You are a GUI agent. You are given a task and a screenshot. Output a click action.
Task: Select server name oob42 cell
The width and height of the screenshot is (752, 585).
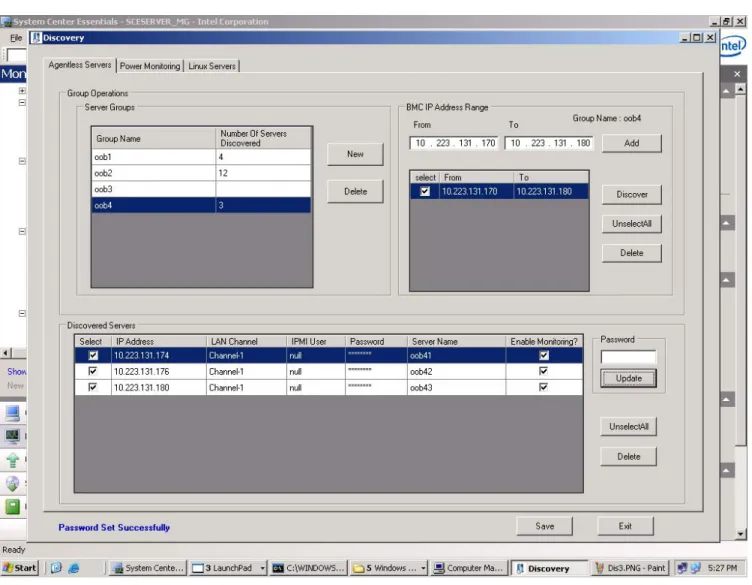coord(457,372)
